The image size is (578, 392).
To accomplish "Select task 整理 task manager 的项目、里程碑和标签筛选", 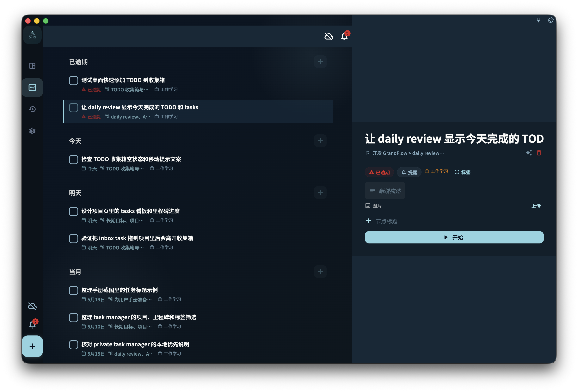I will pyautogui.click(x=198, y=321).
